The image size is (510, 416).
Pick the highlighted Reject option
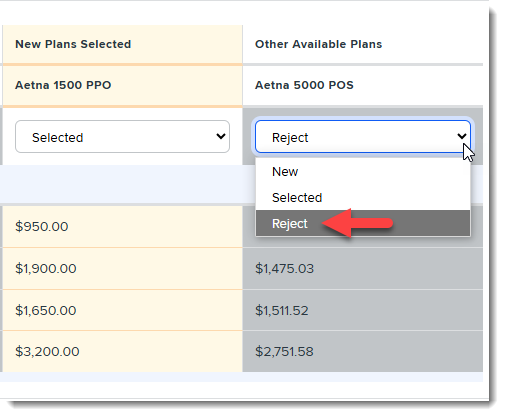(363, 223)
